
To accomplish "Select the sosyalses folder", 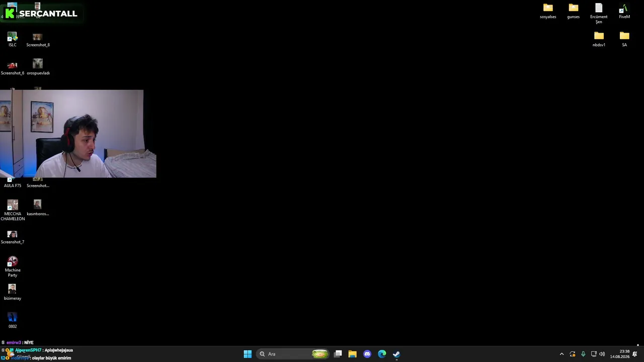I will [548, 12].
